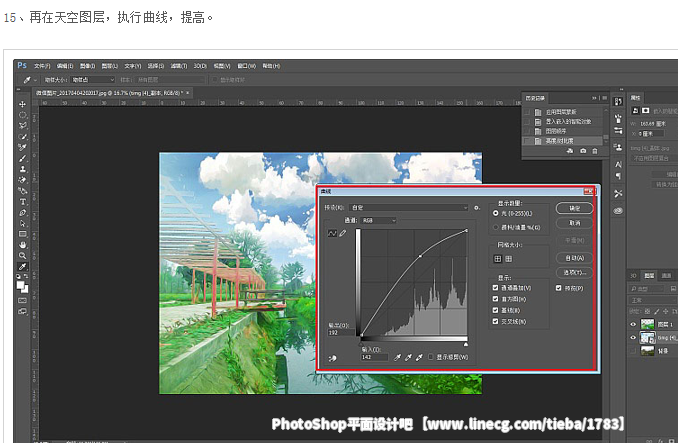Toggle Intersection Line checkbox
680x443 pixels.
click(x=495, y=322)
